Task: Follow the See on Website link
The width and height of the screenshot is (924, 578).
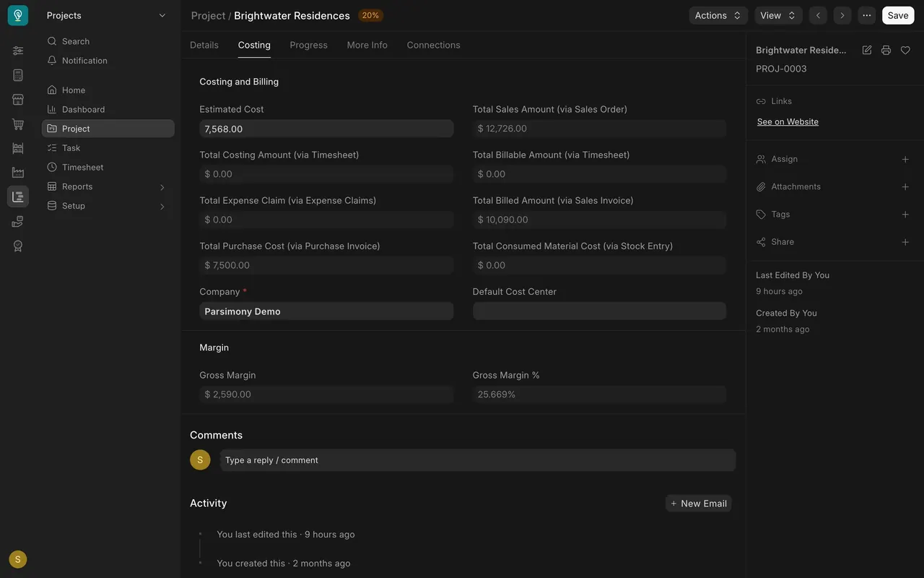Action: (x=788, y=121)
